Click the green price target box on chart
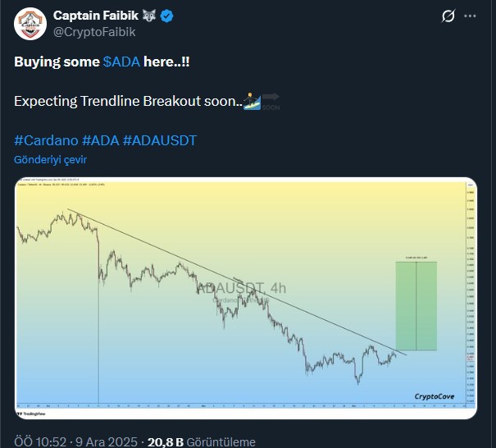This screenshot has height=448, width=496. [x=416, y=306]
